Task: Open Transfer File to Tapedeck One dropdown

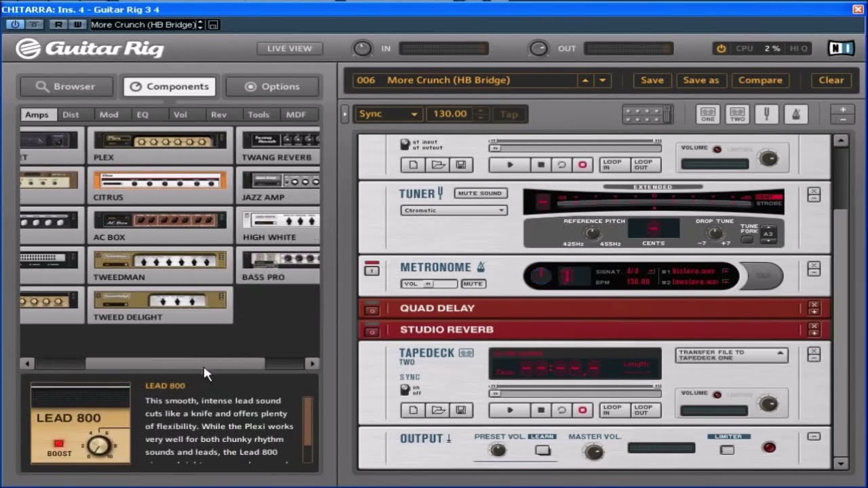Action: [x=731, y=355]
